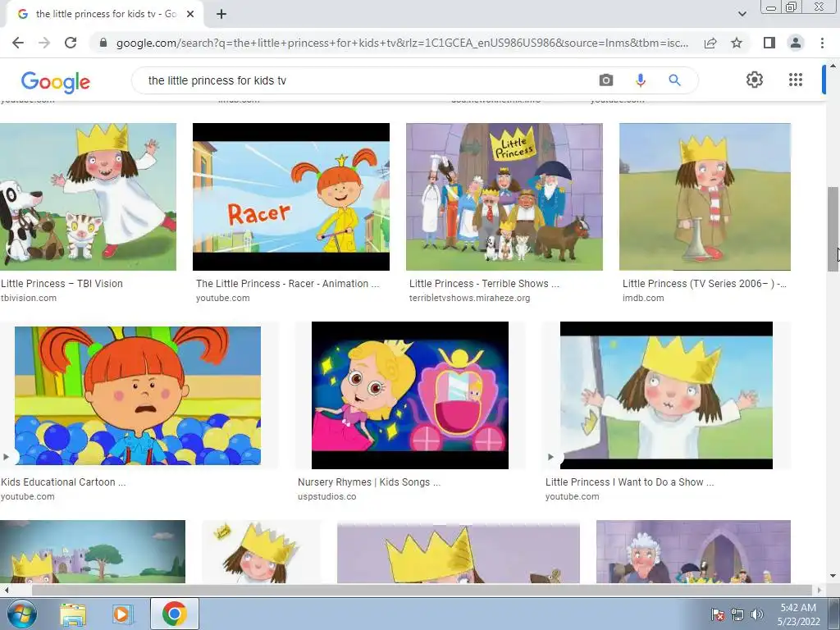Open the ball pit cartoon thumbnail
This screenshot has height=630, width=840.
[x=138, y=395]
